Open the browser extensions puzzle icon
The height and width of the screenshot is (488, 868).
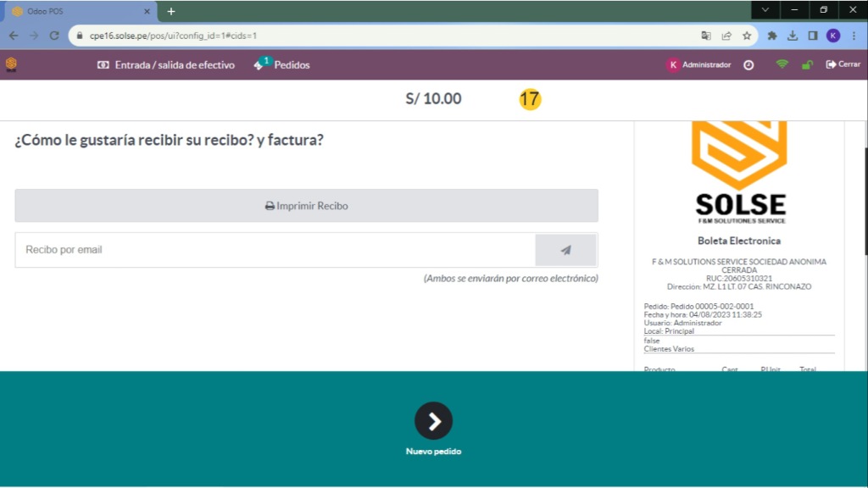tap(772, 36)
